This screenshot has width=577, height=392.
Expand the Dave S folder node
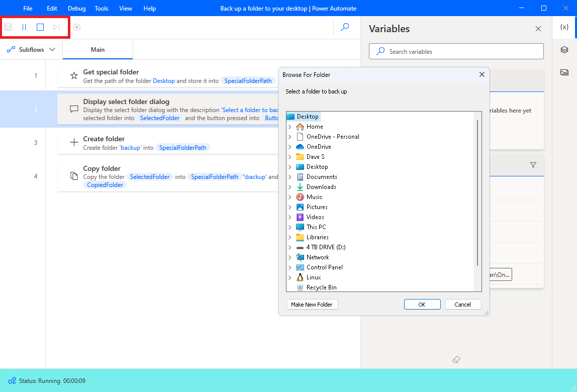[290, 157]
